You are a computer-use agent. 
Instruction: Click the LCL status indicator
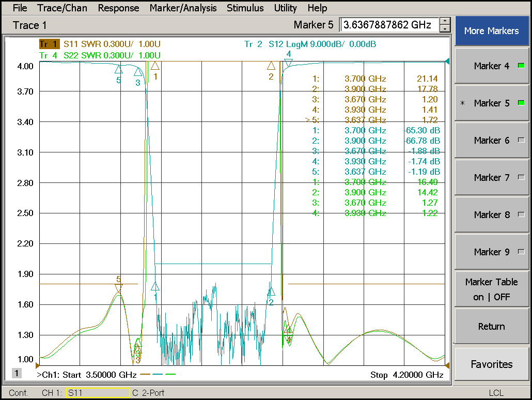tap(496, 393)
